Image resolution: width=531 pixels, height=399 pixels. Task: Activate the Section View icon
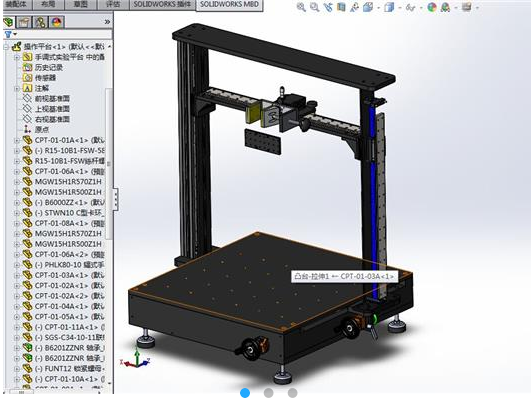click(341, 7)
